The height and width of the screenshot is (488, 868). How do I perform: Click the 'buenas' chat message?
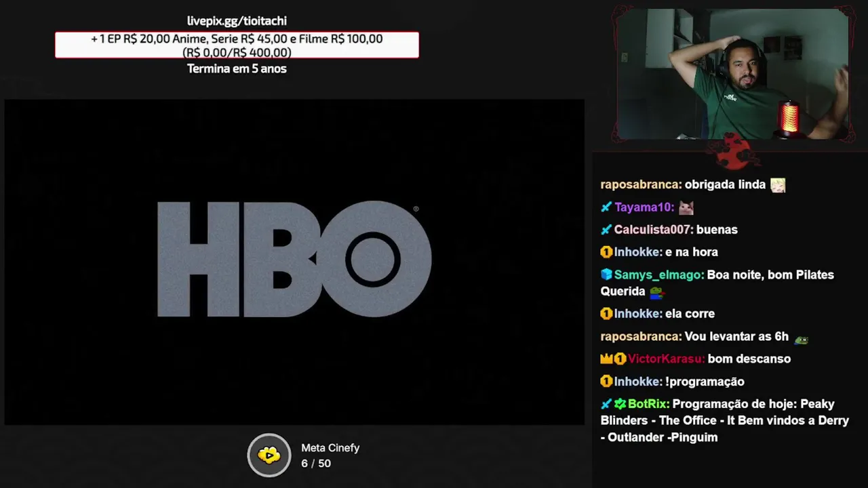point(717,230)
